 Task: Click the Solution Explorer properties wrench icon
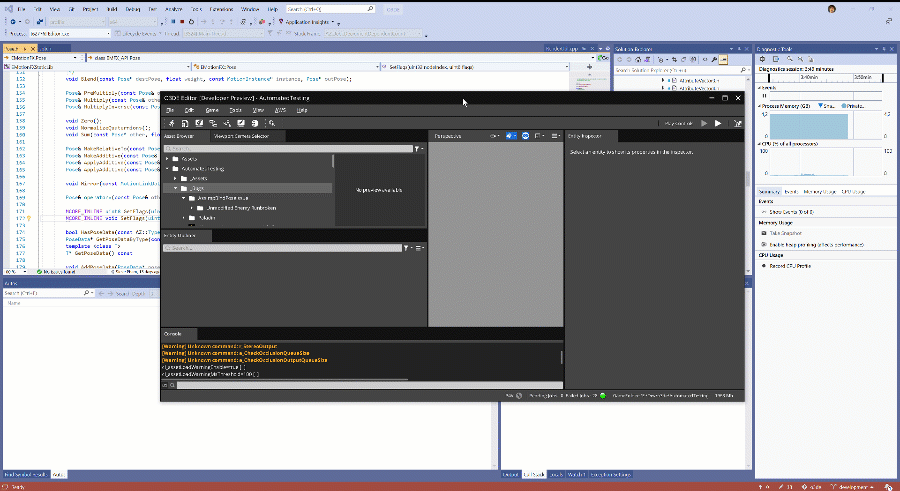714,59
